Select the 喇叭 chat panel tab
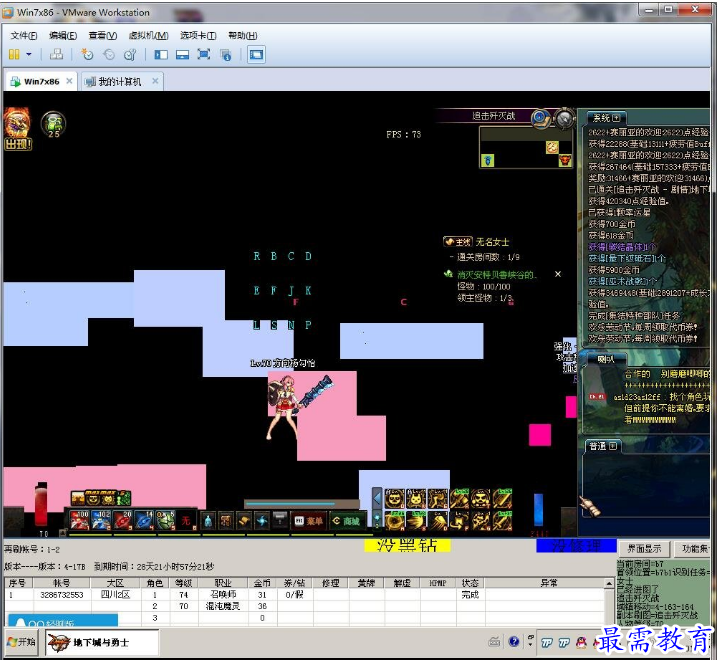720x671 pixels. 606,359
